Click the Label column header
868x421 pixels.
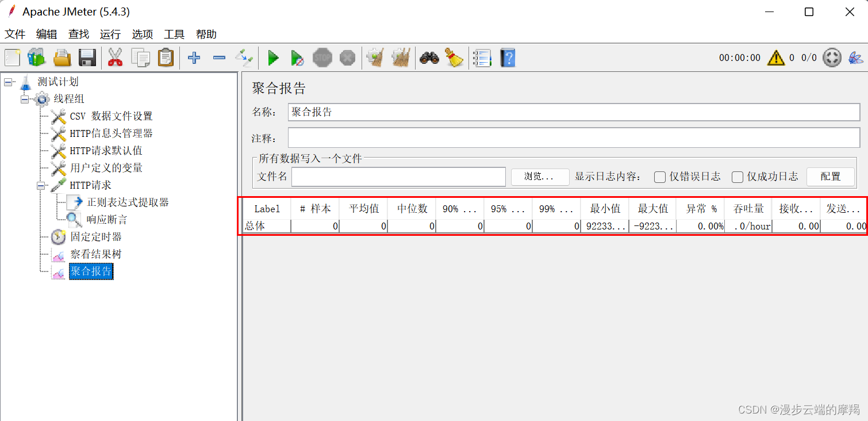pyautogui.click(x=267, y=209)
